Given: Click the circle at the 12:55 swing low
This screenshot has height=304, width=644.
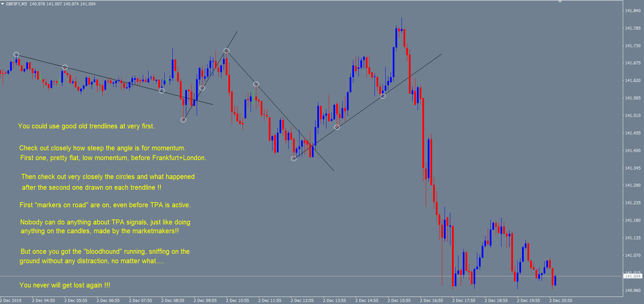Looking at the screenshot, I should (294, 158).
